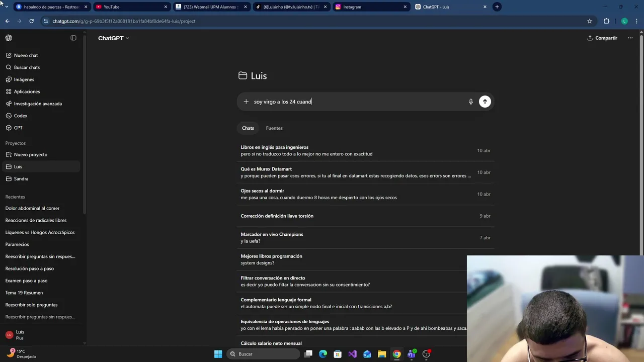The image size is (644, 362).
Task: Open chat Equivalencia de operaciones de lenguajes
Action: pyautogui.click(x=352, y=325)
